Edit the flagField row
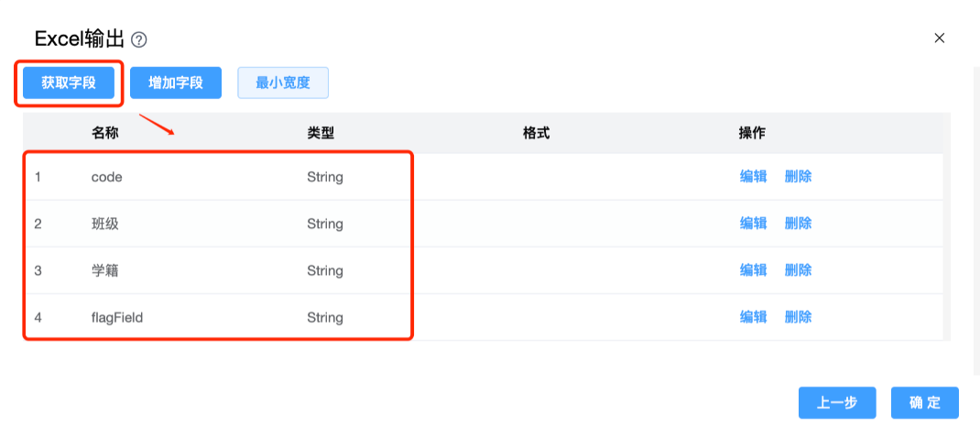Screen dimensions: 980x439 (x=753, y=317)
